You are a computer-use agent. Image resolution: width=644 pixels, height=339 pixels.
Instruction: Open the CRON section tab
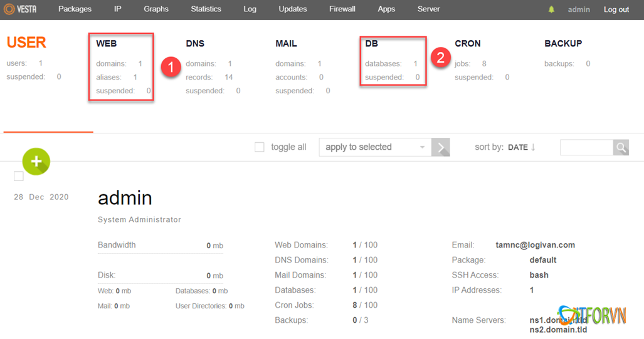tap(468, 44)
